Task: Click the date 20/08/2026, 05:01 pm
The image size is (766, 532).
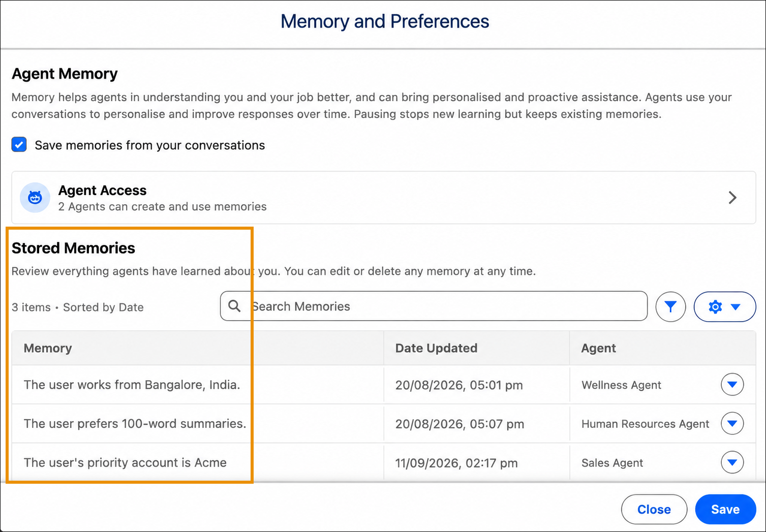Action: pyautogui.click(x=459, y=385)
